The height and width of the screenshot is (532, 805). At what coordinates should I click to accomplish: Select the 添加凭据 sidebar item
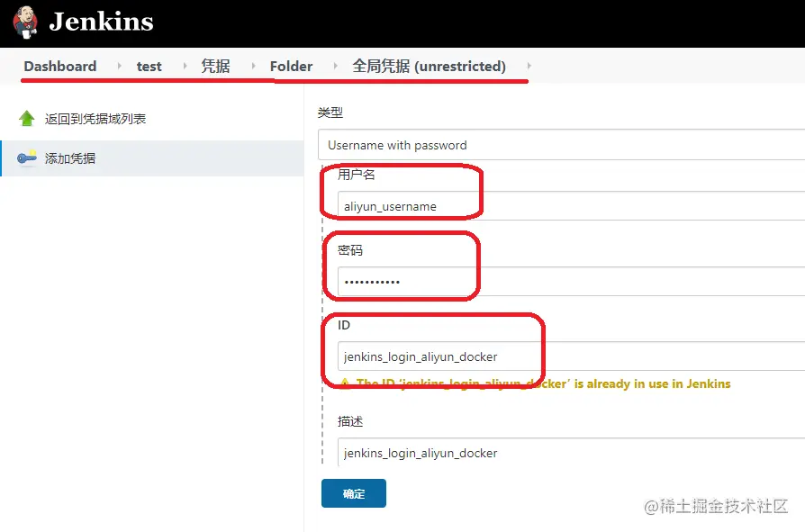tap(152, 158)
